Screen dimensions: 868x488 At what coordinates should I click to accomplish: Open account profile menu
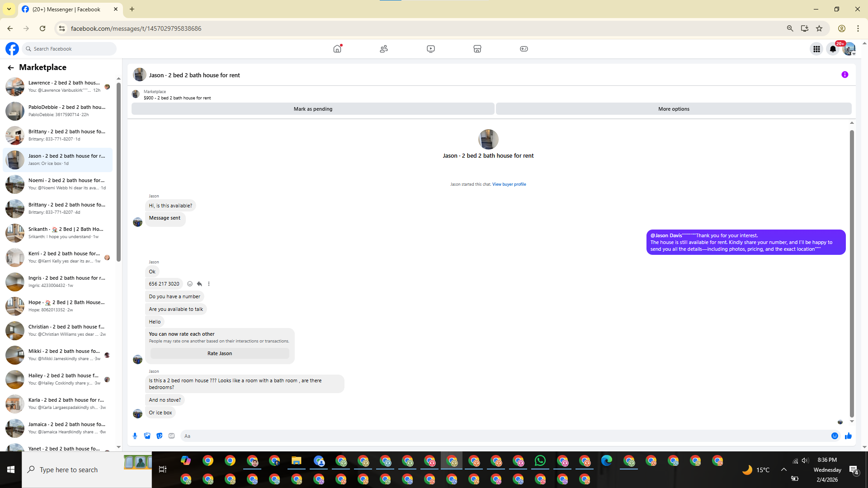(849, 49)
